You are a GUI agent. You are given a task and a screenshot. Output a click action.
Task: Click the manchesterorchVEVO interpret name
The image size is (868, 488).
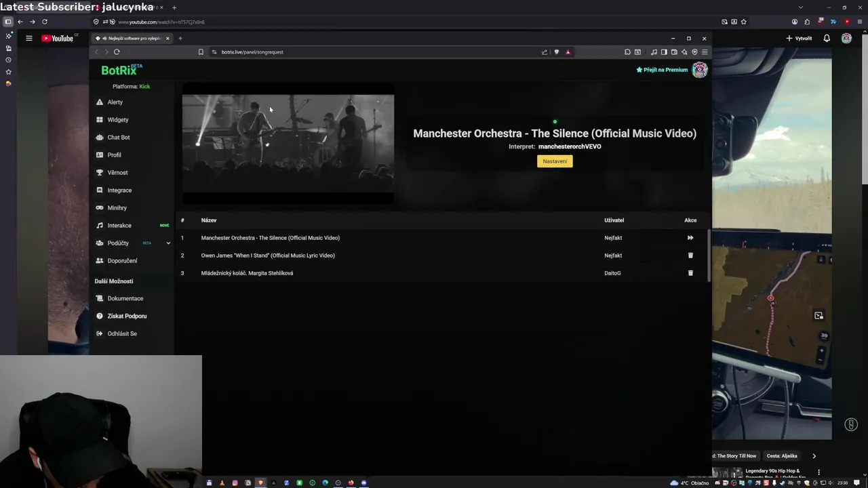pos(570,146)
